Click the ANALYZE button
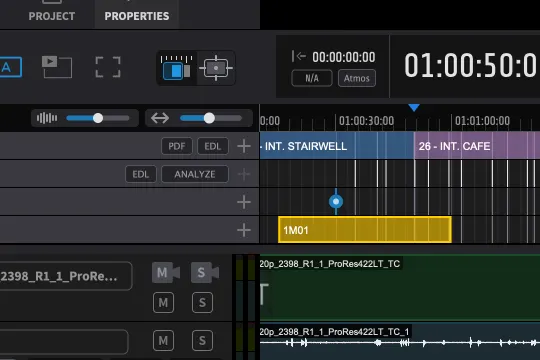Image resolution: width=540 pixels, height=360 pixels. click(195, 174)
